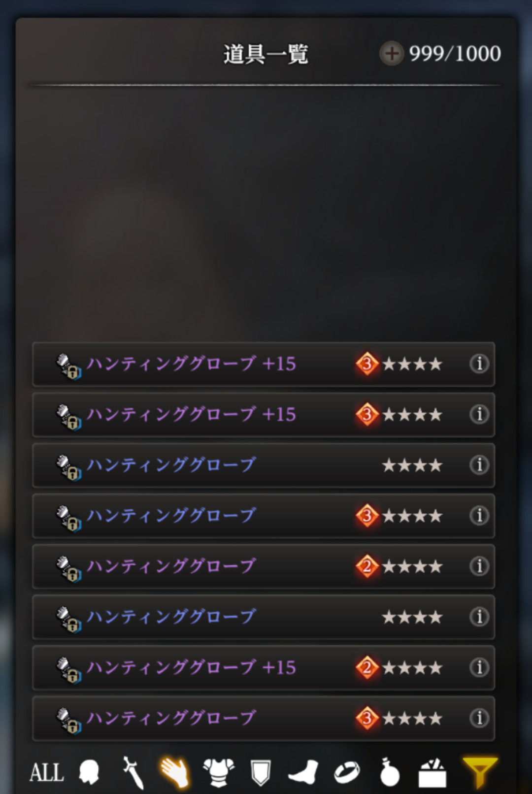This screenshot has width=532, height=794.
Task: Select the sword weapon category icon
Action: pos(133,772)
